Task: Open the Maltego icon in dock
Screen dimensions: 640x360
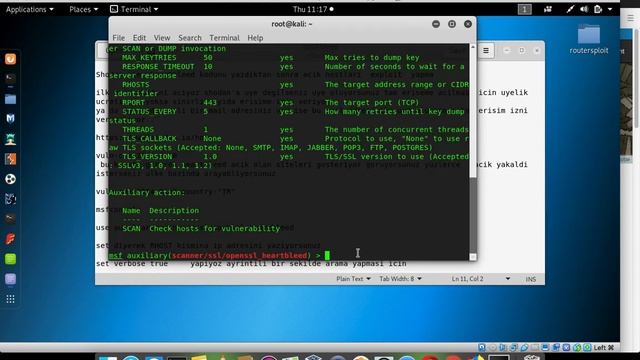Action: (11, 199)
